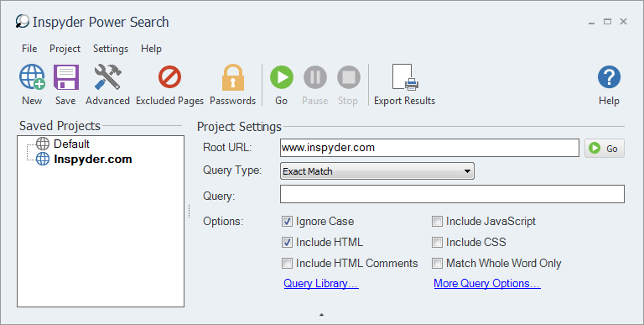Minimize the Inspyder Power Search window
Image resolution: width=644 pixels, height=325 pixels.
(x=591, y=23)
